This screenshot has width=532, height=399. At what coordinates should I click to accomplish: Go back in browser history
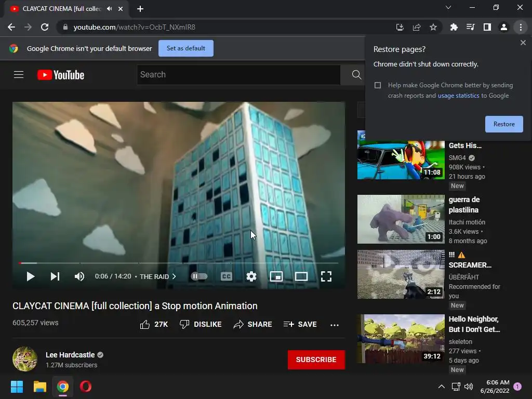click(11, 27)
